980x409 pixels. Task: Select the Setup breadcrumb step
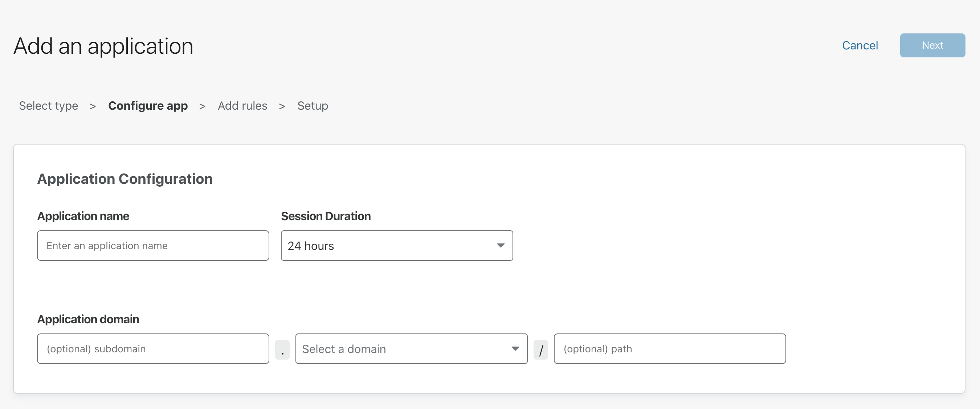(313, 106)
